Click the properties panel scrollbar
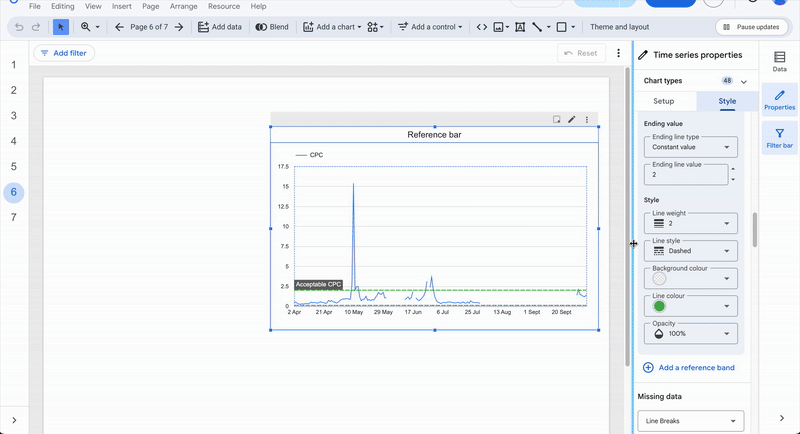Image resolution: width=800 pixels, height=434 pixels. (755, 230)
